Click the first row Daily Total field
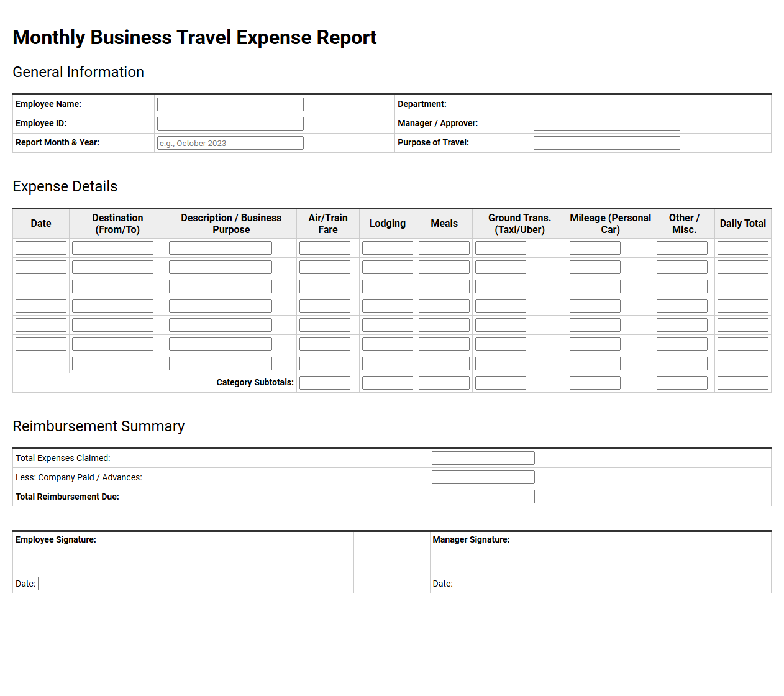This screenshot has height=696, width=784. pos(743,248)
